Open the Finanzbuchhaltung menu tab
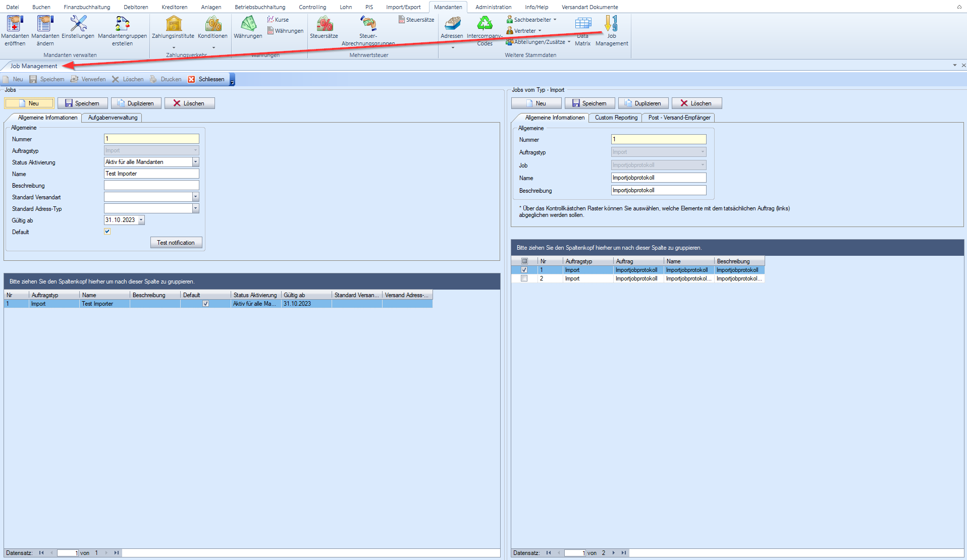This screenshot has width=967, height=560. coord(87,7)
